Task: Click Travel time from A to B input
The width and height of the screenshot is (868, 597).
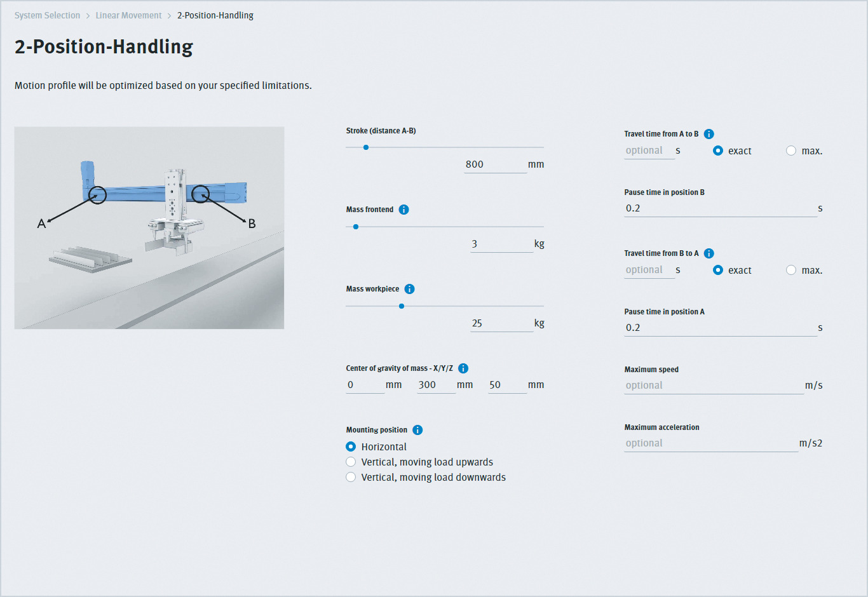Action: 649,151
